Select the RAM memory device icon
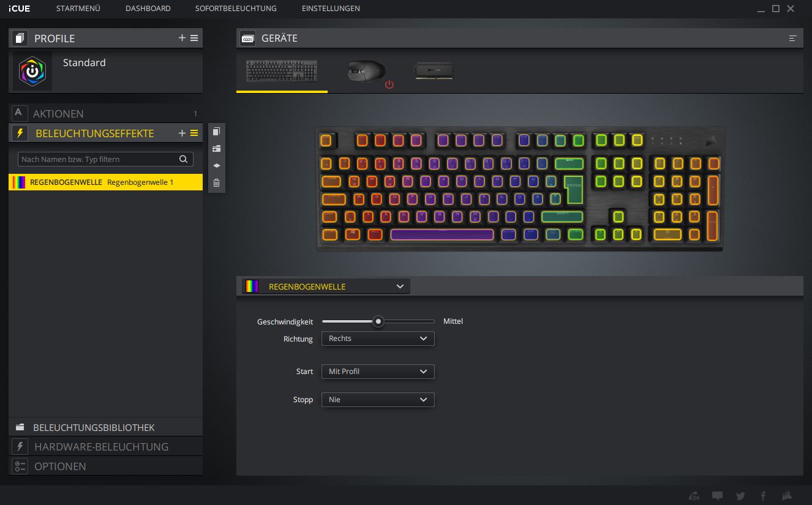The width and height of the screenshot is (812, 505). [x=434, y=71]
